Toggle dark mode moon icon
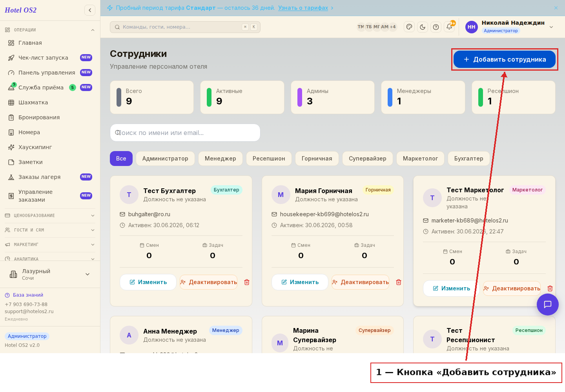Viewport: 565px width, 392px height. coord(423,27)
